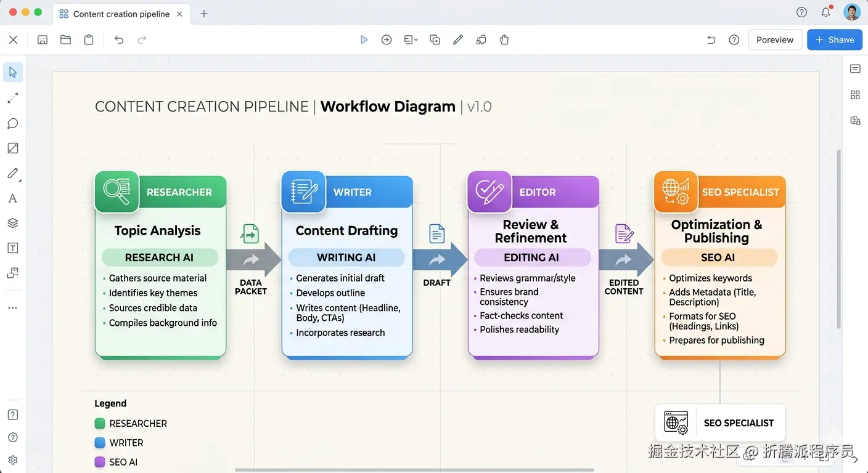Click the save disk icon
The image size is (868, 473).
43,40
